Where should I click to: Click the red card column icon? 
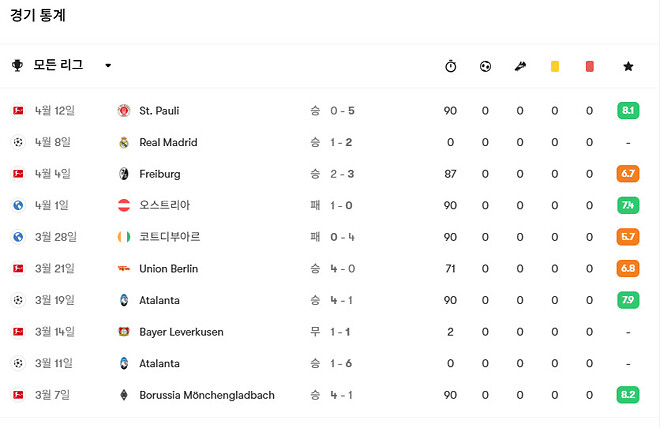point(589,67)
